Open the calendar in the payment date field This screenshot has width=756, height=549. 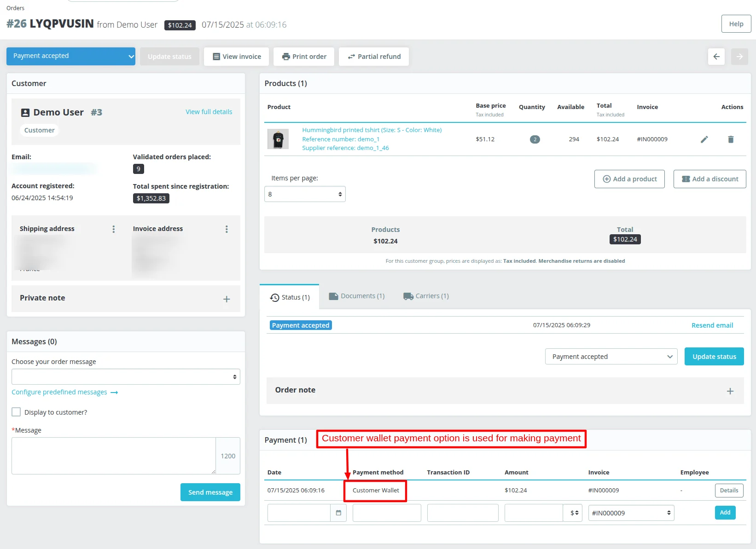338,513
